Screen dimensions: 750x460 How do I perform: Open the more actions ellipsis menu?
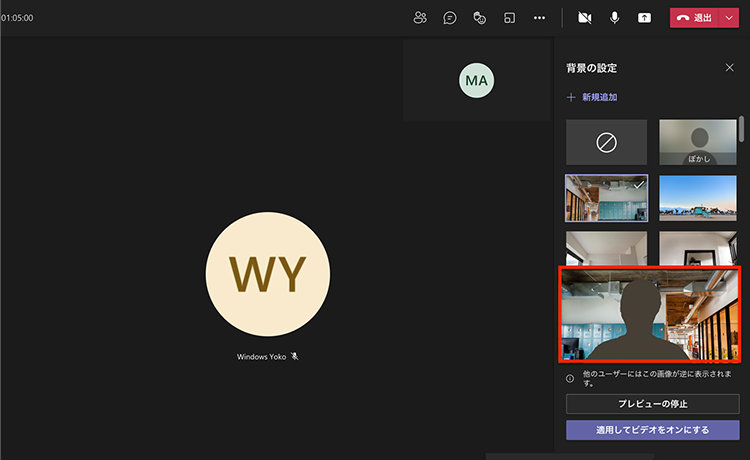tap(540, 18)
